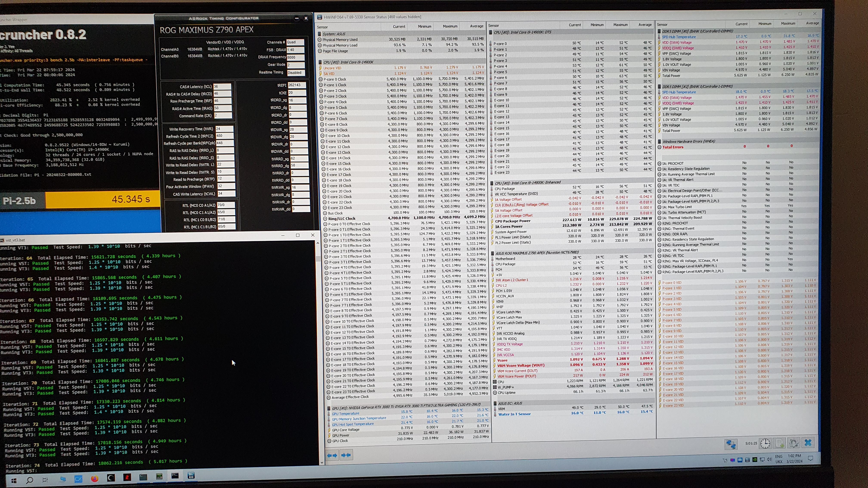Click Maximum column header in first pane

[450, 26]
